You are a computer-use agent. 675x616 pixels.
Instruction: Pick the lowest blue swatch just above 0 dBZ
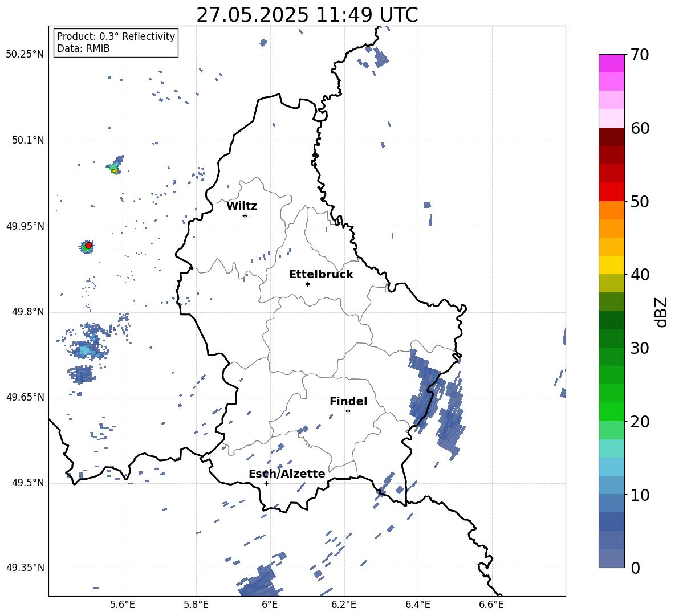pos(612,558)
